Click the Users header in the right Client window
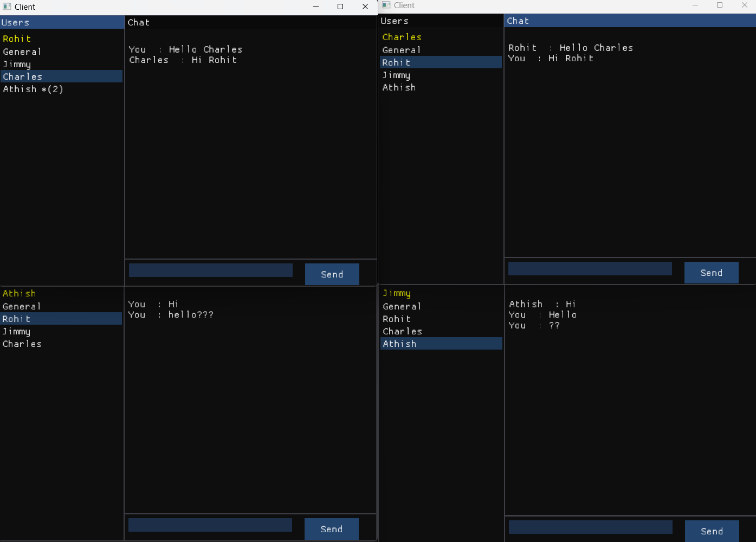Screen dimensions: 756x542 [x=441, y=21]
